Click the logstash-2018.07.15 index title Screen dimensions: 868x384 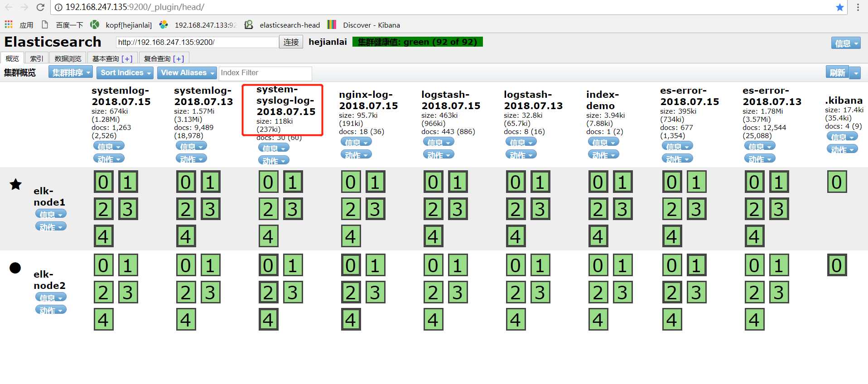click(x=451, y=100)
